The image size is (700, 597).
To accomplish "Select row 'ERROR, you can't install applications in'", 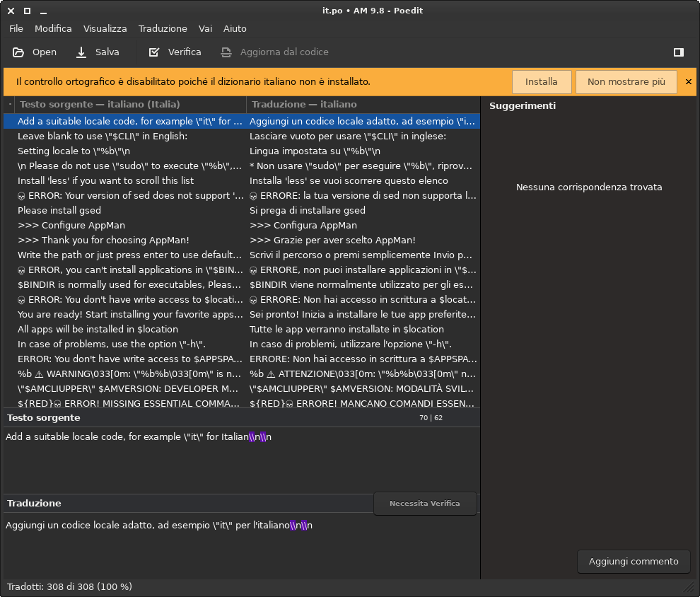I will [x=242, y=269].
